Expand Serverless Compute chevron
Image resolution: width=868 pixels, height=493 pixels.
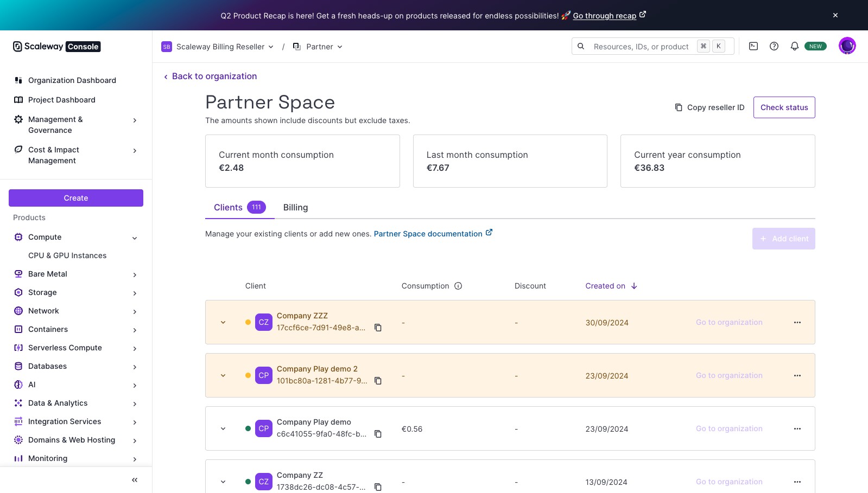(x=135, y=349)
